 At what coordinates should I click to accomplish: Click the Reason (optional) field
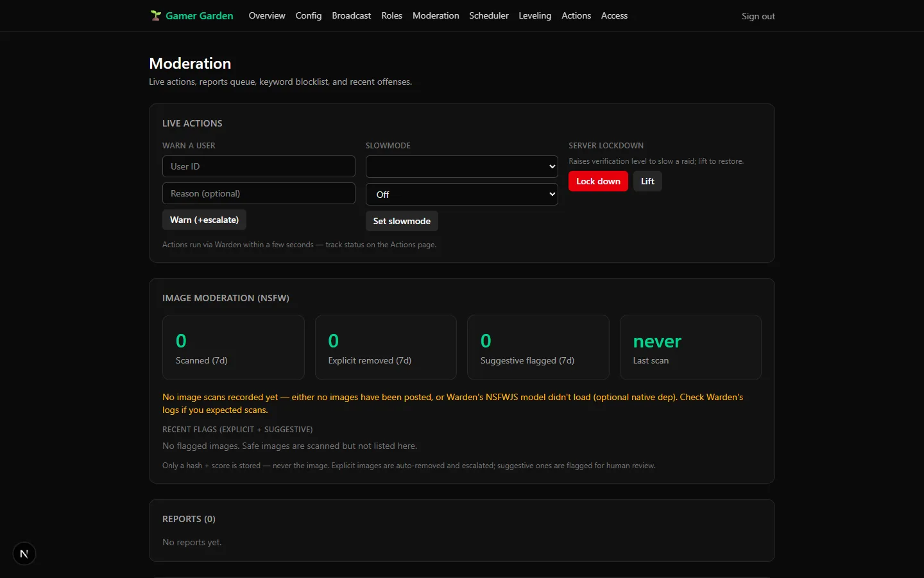[x=259, y=193]
